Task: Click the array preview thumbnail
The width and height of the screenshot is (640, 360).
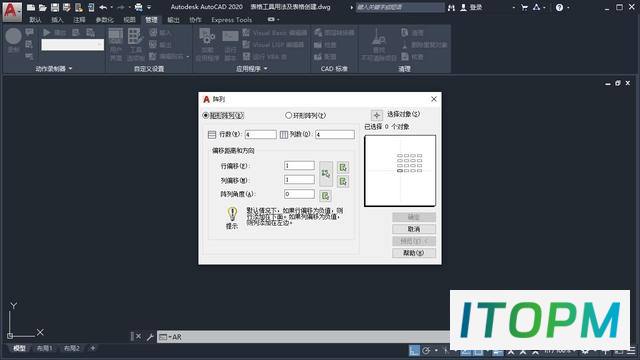Action: 400,171
